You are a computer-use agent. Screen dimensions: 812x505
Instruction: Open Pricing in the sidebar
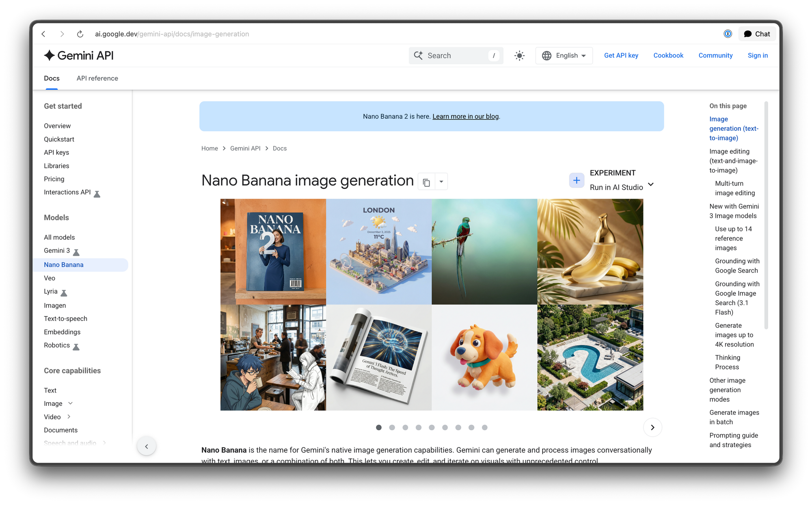point(54,179)
